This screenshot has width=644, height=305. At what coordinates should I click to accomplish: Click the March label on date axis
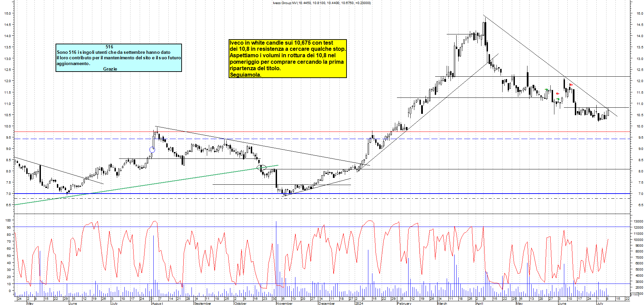442,303
